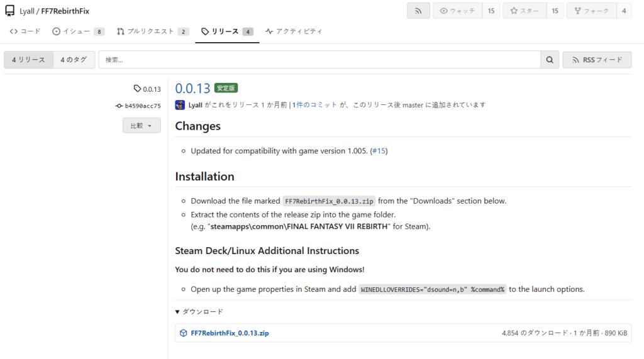Open commit b4590acc75

pyautogui.click(x=138, y=106)
